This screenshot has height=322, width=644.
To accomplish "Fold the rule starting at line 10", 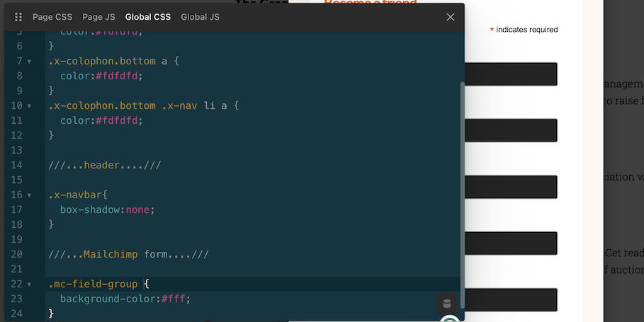I will [29, 106].
